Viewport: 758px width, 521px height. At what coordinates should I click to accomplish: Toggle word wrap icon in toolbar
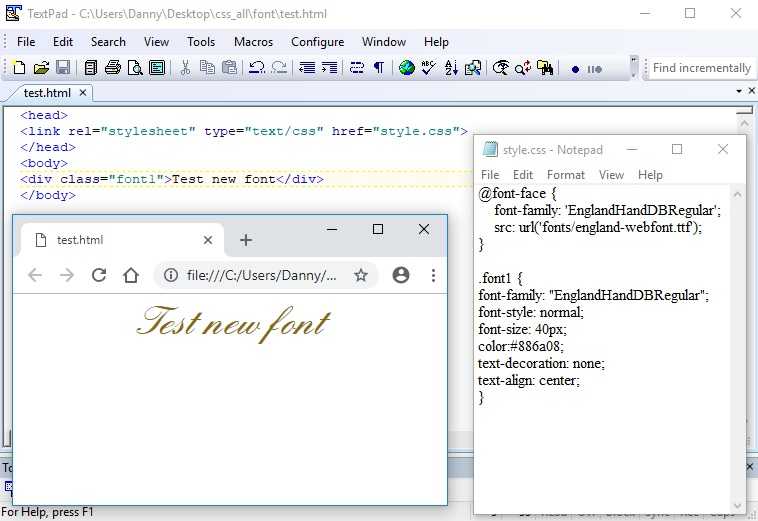(357, 68)
